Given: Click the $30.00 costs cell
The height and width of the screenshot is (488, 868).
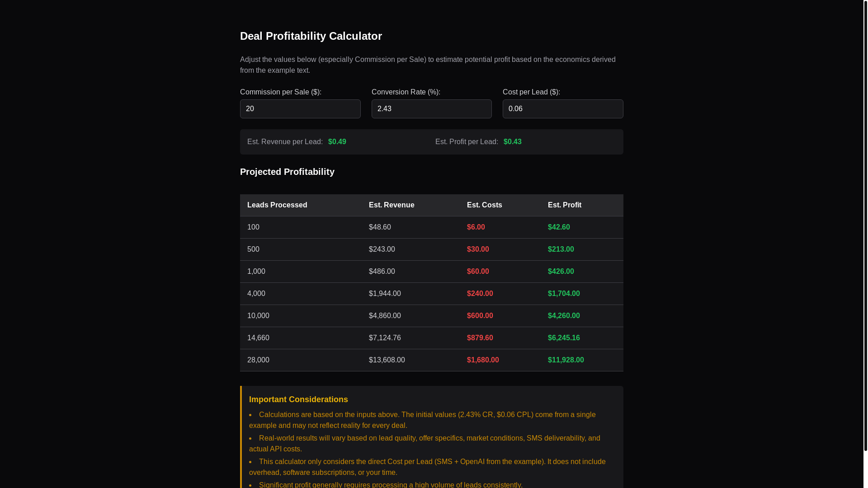Looking at the screenshot, I should [x=500, y=249].
